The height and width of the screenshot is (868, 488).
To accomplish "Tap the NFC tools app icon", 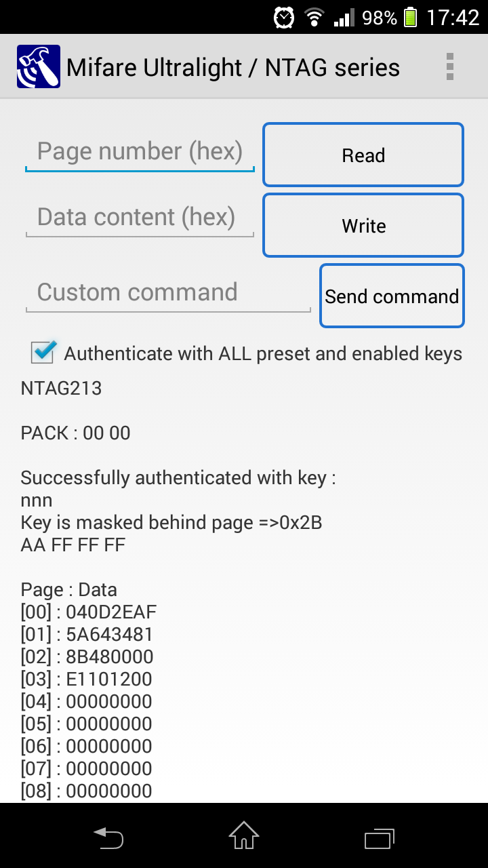I will 39,66.
